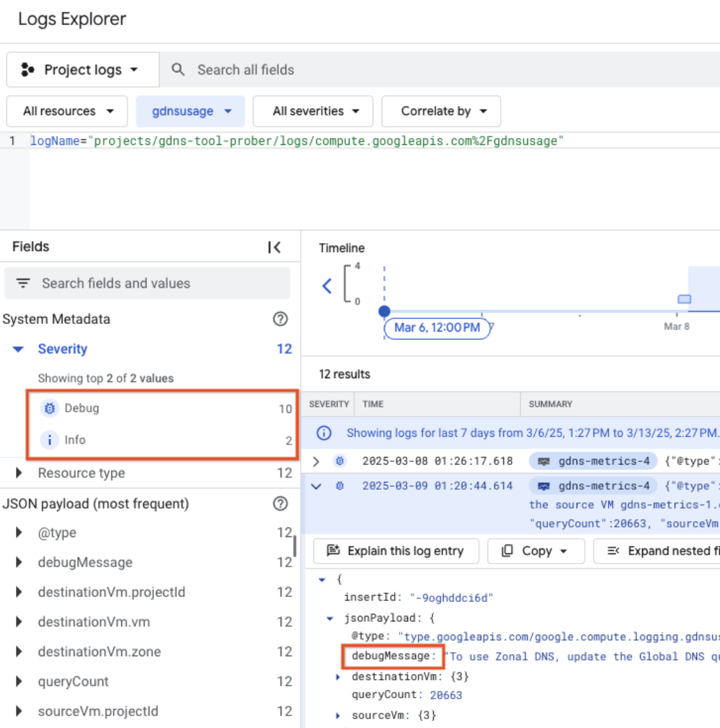Click Expand nested fields button

click(657, 551)
